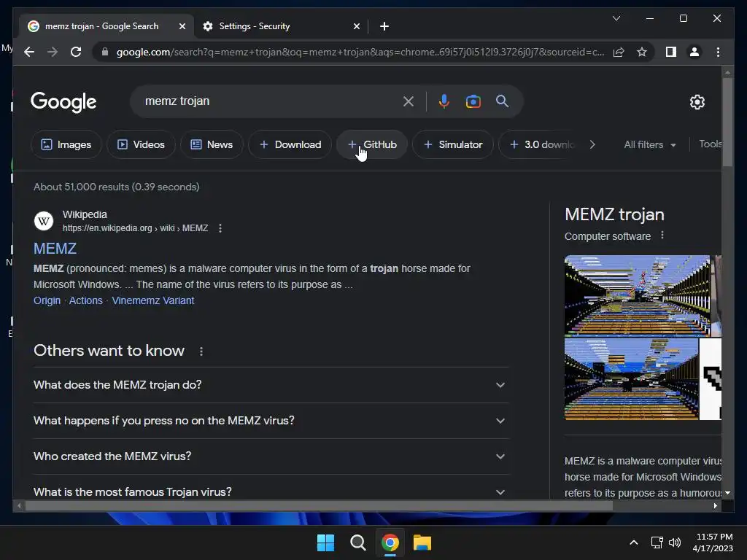This screenshot has width=747, height=560.
Task: Open the top MEMZ trojan panel image
Action: click(637, 296)
